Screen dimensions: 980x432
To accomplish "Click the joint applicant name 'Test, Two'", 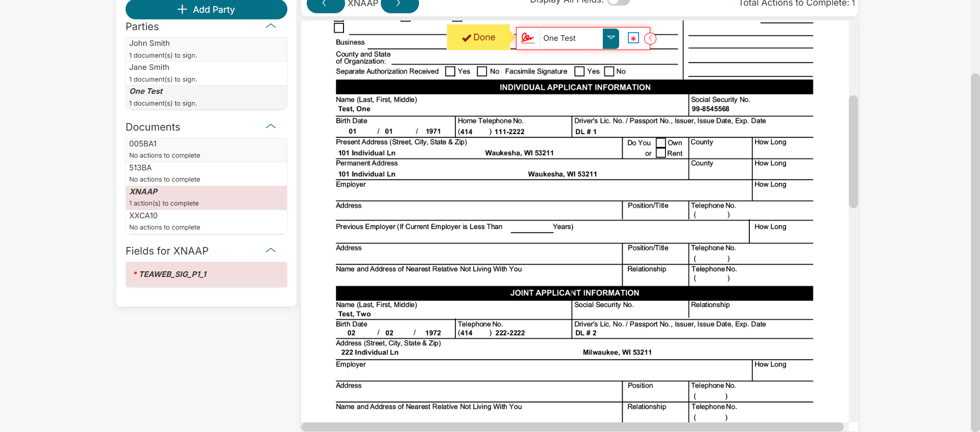I will 354,314.
